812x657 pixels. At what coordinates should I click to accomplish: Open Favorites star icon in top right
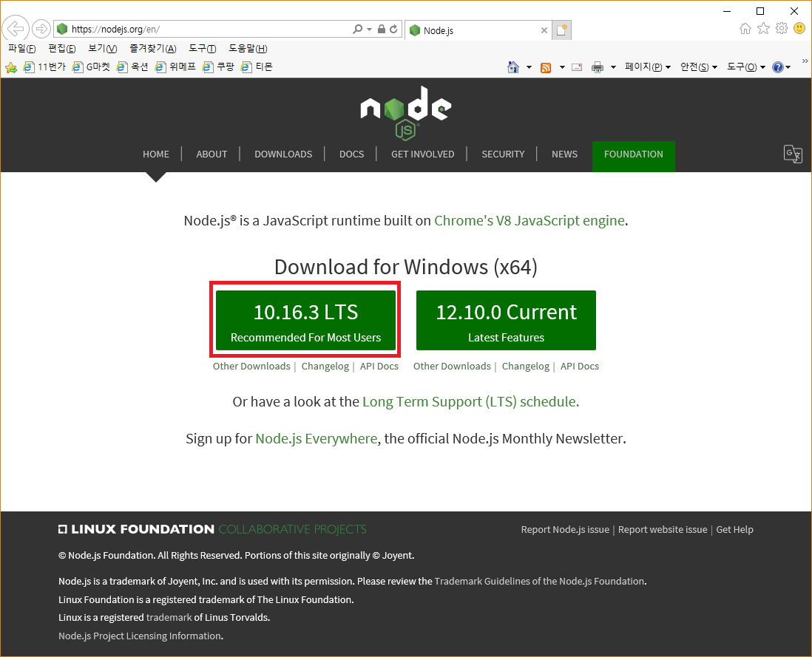(x=763, y=28)
